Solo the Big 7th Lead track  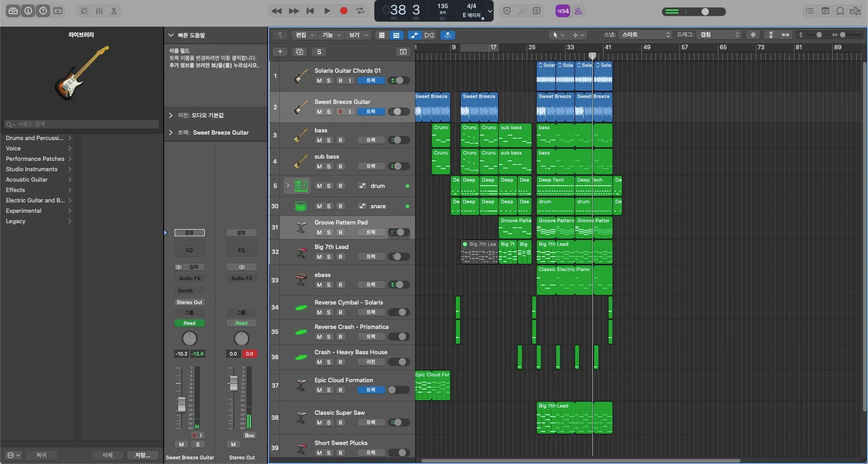coord(329,257)
